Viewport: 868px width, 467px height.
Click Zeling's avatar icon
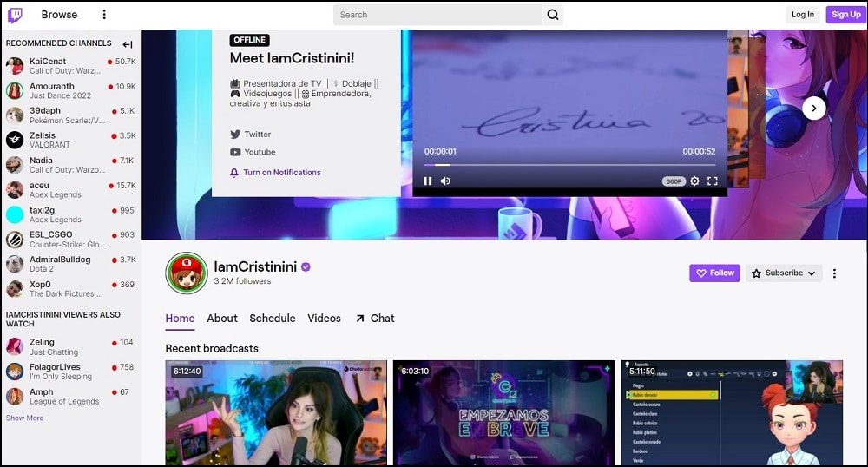click(x=15, y=347)
